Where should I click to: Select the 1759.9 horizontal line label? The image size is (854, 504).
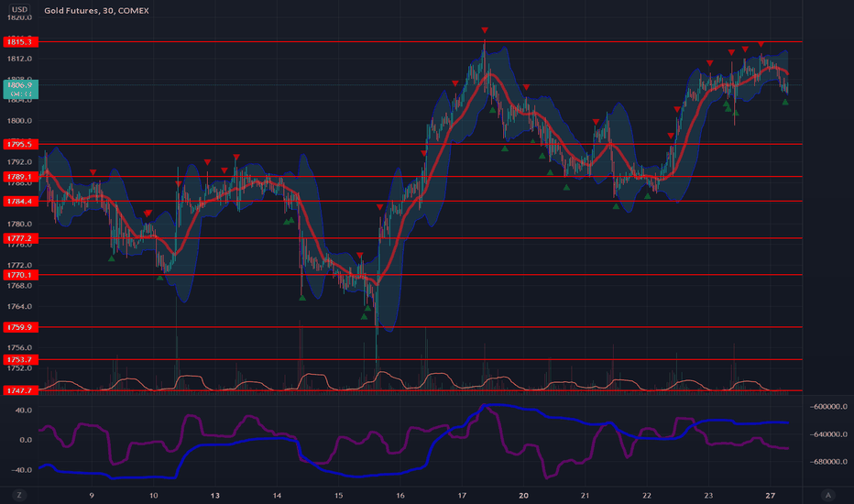click(19, 327)
